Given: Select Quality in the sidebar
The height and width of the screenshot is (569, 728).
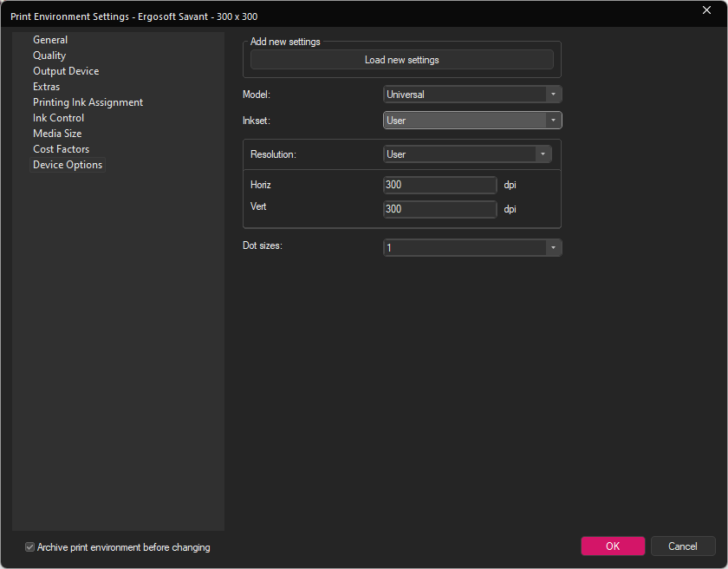Looking at the screenshot, I should [49, 56].
